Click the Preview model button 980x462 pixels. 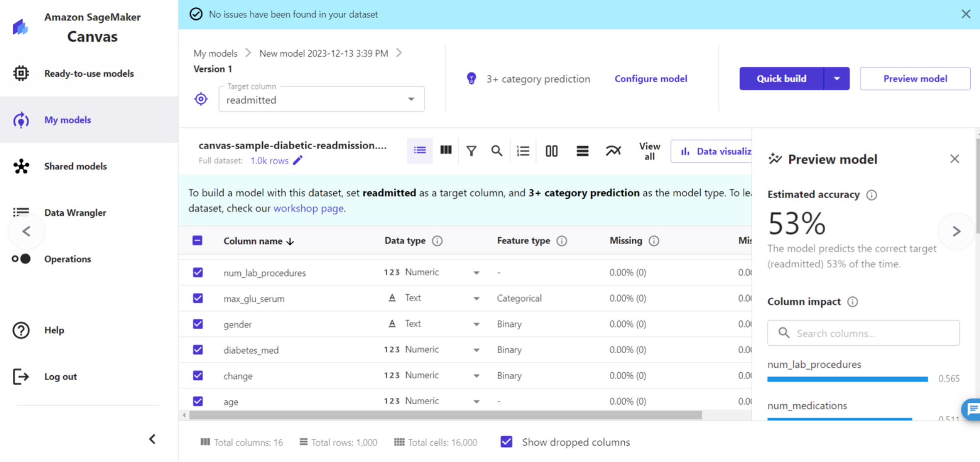pos(915,78)
